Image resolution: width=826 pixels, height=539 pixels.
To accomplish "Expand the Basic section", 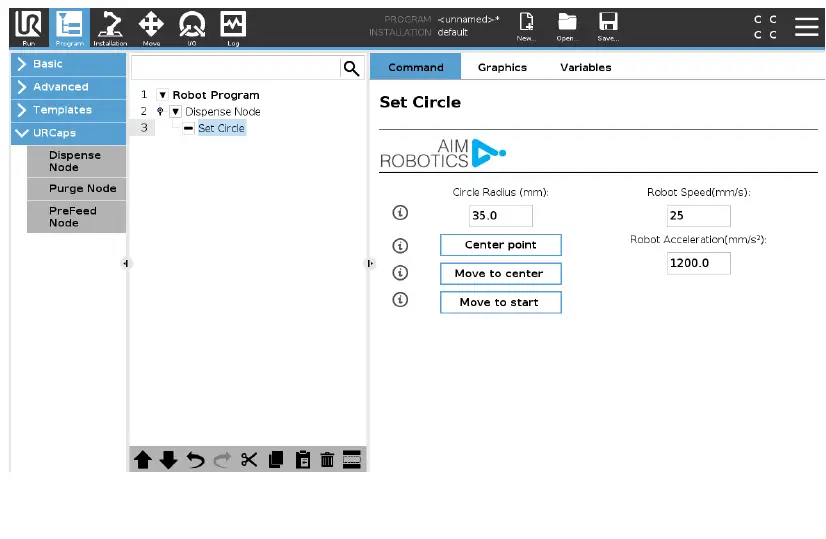I will click(68, 64).
